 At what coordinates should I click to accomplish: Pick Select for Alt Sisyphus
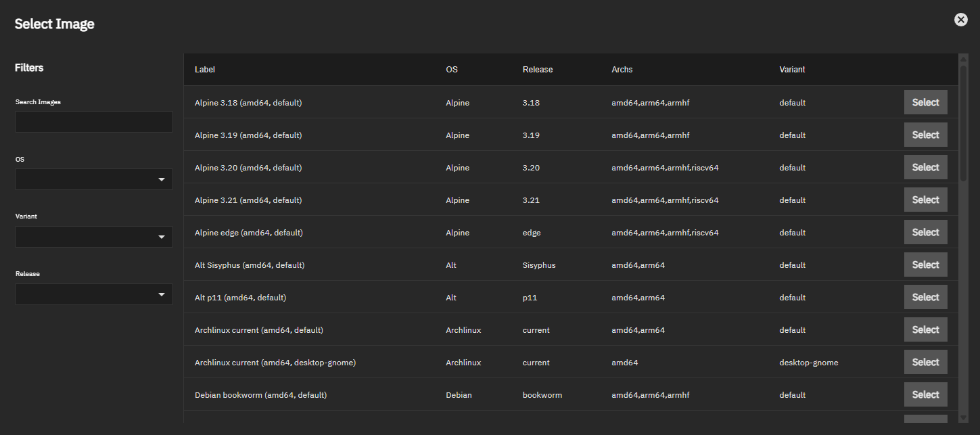click(x=925, y=265)
